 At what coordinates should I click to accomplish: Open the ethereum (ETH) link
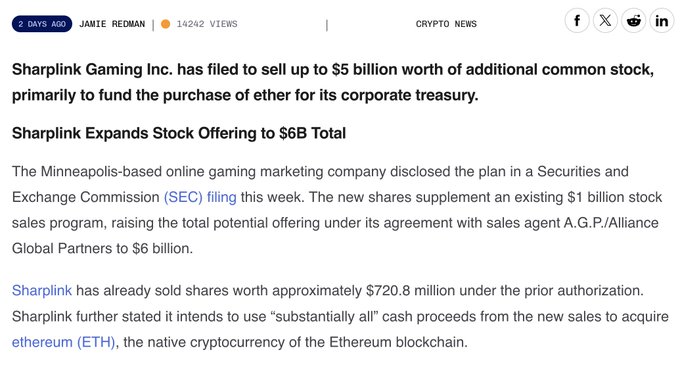pos(63,342)
